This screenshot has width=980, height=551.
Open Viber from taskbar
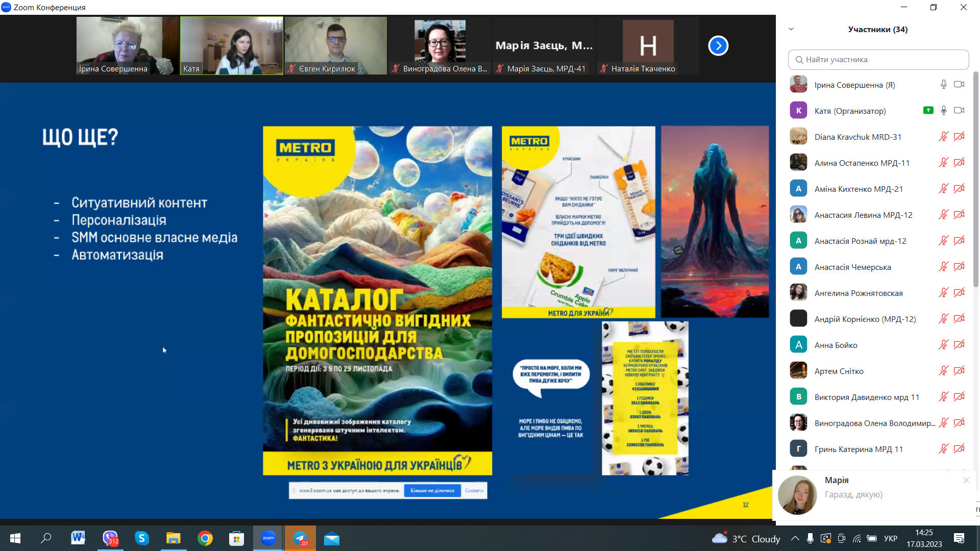(x=110, y=538)
